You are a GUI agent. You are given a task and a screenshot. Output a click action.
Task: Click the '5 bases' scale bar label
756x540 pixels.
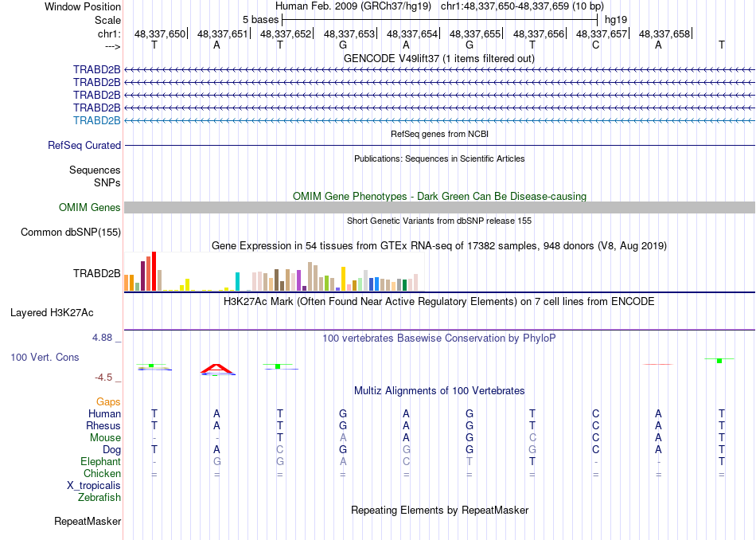click(x=260, y=20)
